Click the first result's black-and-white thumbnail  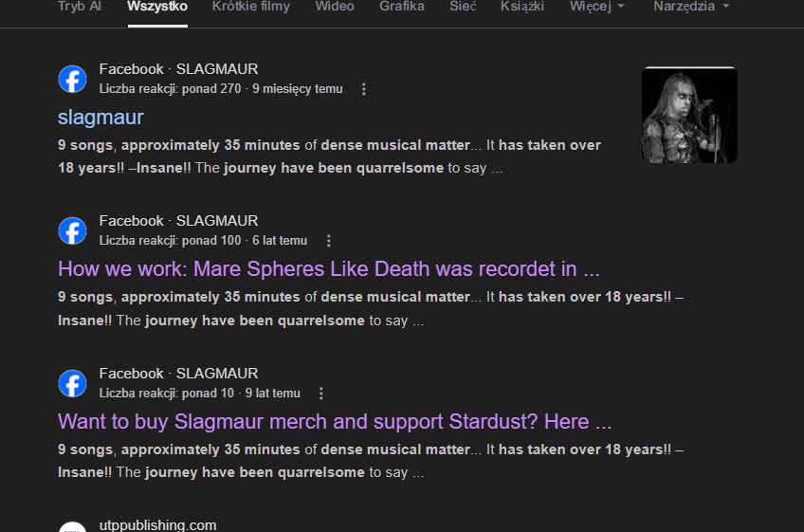point(689,115)
